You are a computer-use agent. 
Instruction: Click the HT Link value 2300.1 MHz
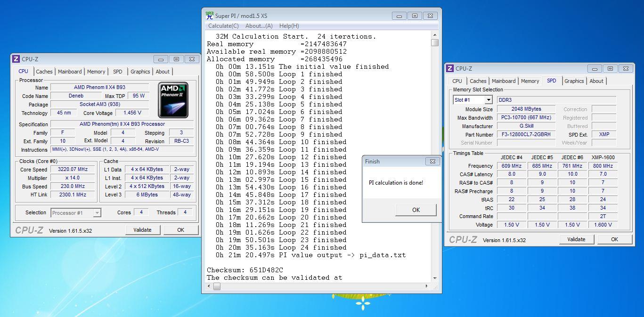coord(73,195)
